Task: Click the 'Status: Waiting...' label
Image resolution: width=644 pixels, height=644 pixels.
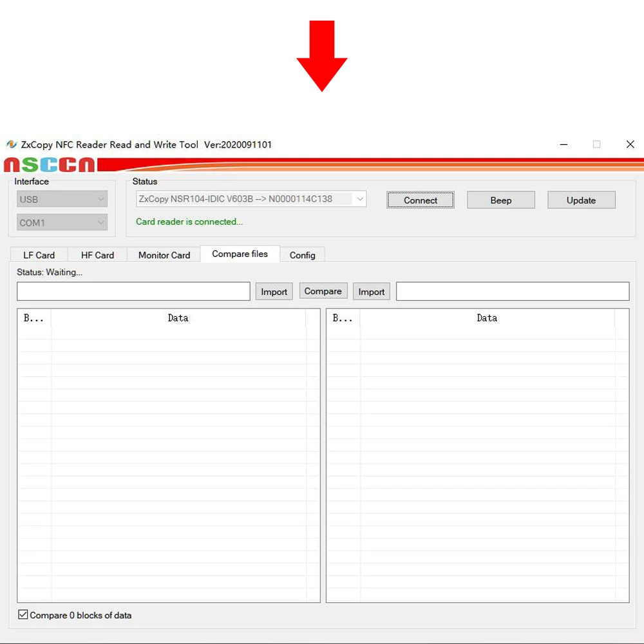Action: pos(50,272)
